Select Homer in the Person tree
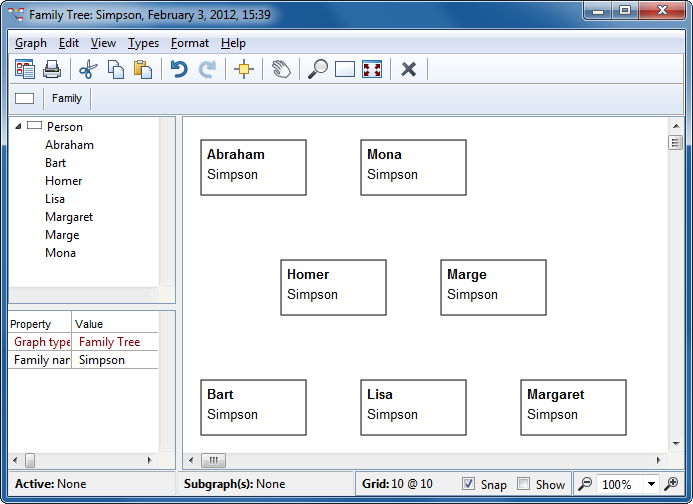 pyautogui.click(x=63, y=181)
